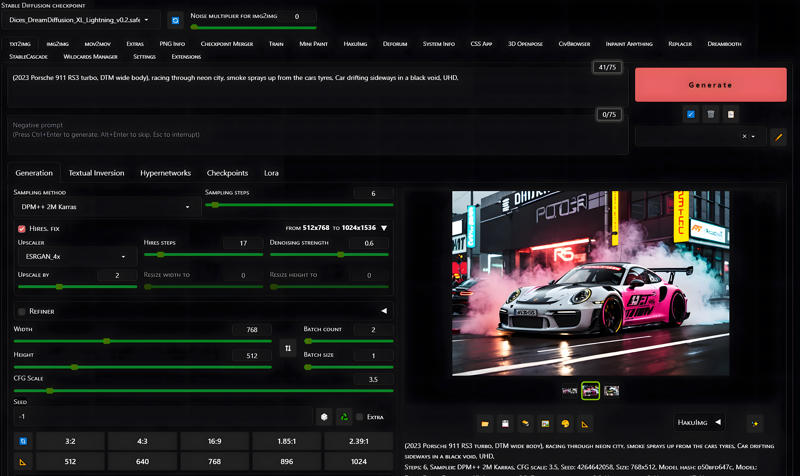Go to the PNG Info tab
Screen dimensions: 800x476
(x=172, y=44)
